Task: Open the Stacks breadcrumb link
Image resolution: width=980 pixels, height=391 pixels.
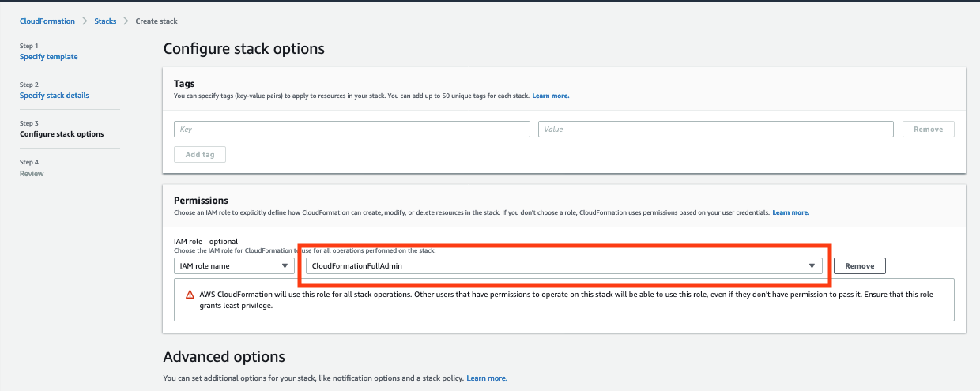Action: [x=105, y=21]
